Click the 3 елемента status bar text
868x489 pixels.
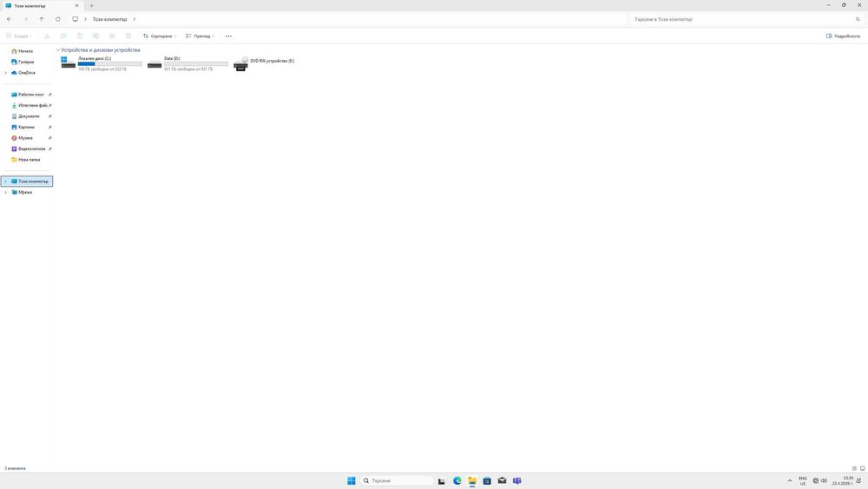pos(15,468)
